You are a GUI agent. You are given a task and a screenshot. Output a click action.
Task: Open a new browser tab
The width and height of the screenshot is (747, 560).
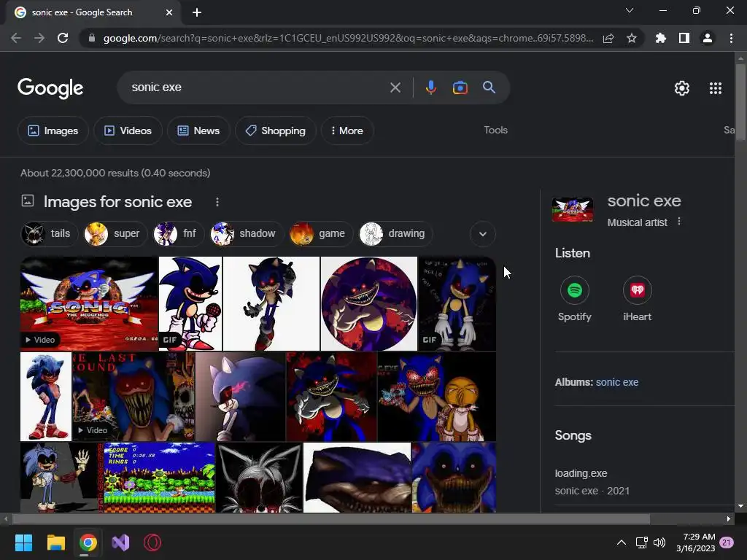pyautogui.click(x=197, y=12)
